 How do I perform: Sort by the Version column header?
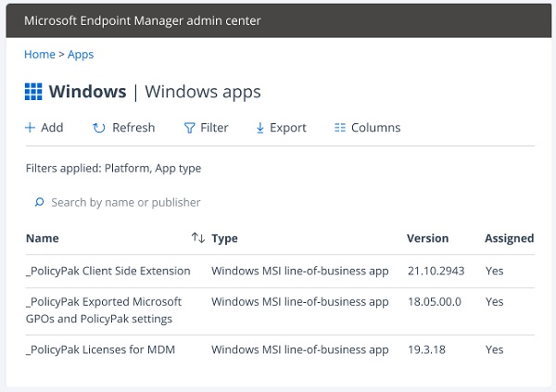point(427,238)
